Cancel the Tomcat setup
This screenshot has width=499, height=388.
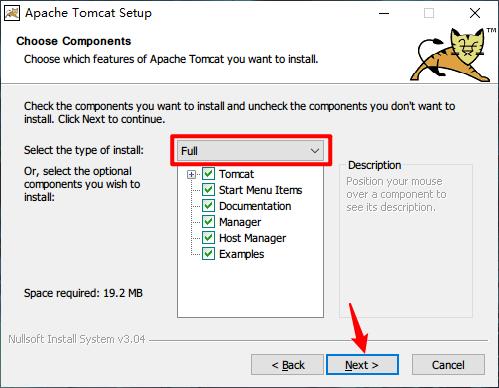[x=448, y=365]
